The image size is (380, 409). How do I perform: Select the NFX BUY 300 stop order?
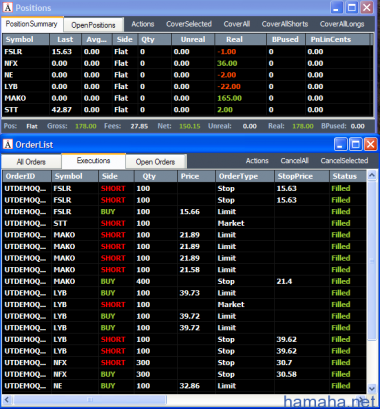[184, 374]
